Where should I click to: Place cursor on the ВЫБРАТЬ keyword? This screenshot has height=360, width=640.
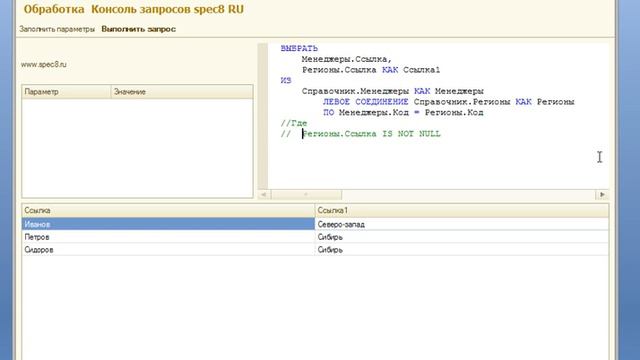[x=299, y=49]
